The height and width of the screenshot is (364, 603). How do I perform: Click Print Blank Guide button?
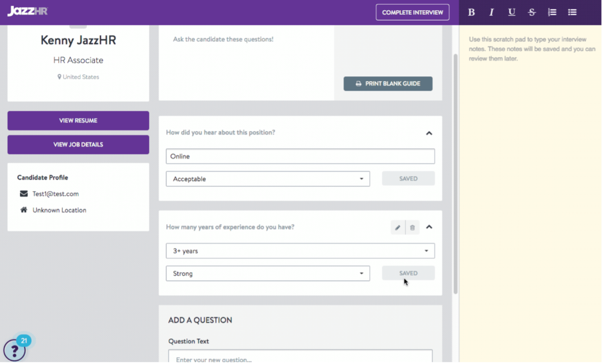pyautogui.click(x=388, y=84)
